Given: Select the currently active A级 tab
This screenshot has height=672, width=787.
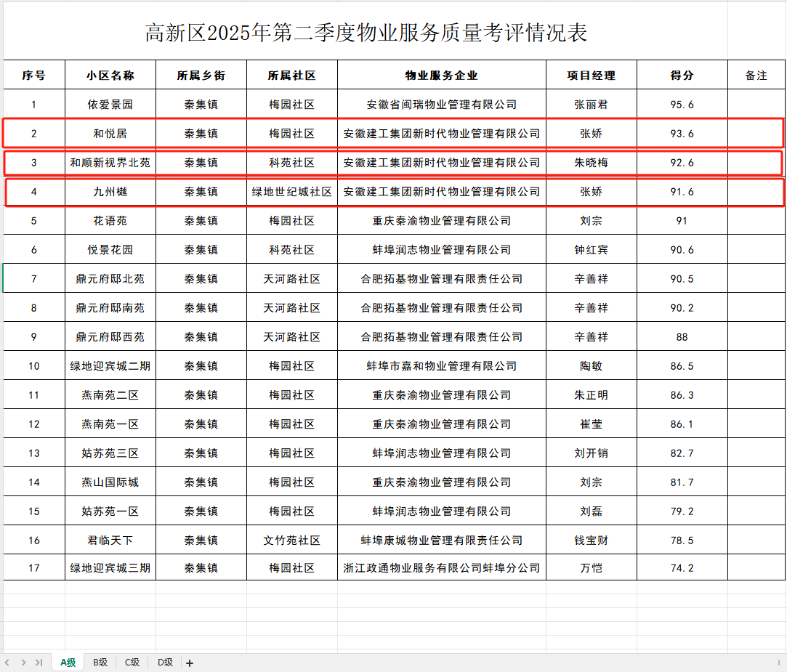Looking at the screenshot, I should point(67,663).
